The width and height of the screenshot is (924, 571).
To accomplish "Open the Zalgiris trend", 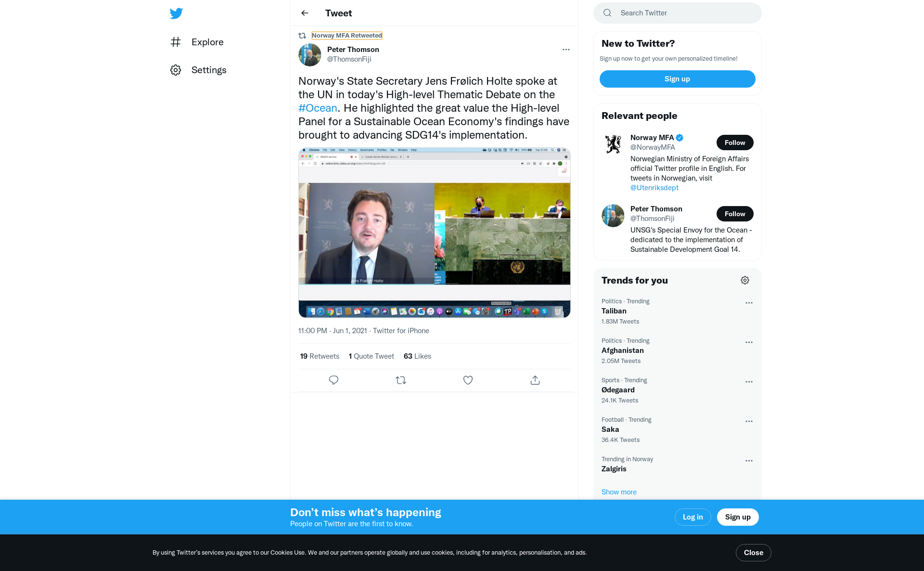I will click(678, 464).
